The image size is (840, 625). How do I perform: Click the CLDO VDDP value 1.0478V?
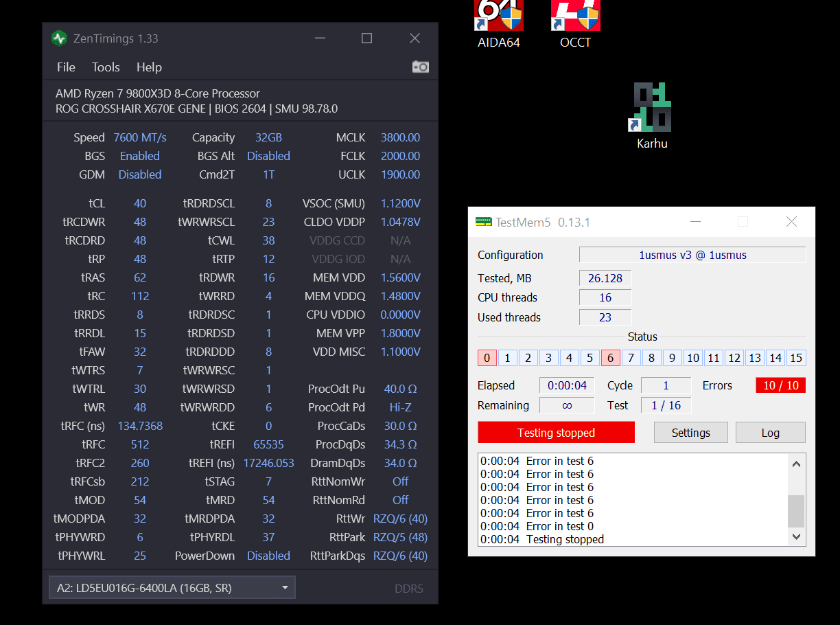400,222
